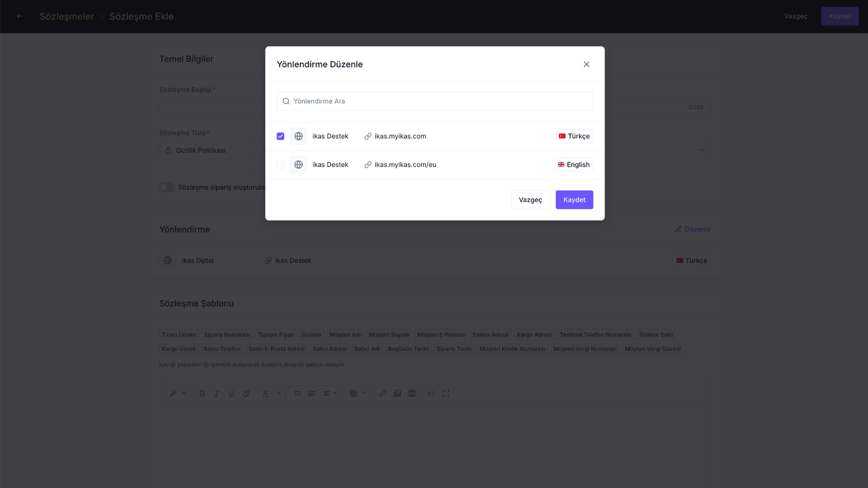Select the text color tool
The height and width of the screenshot is (488, 868).
[x=265, y=394]
